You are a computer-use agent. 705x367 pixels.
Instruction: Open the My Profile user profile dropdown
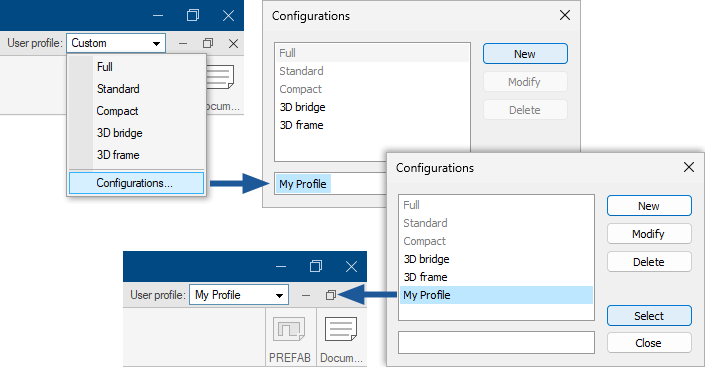click(x=239, y=295)
